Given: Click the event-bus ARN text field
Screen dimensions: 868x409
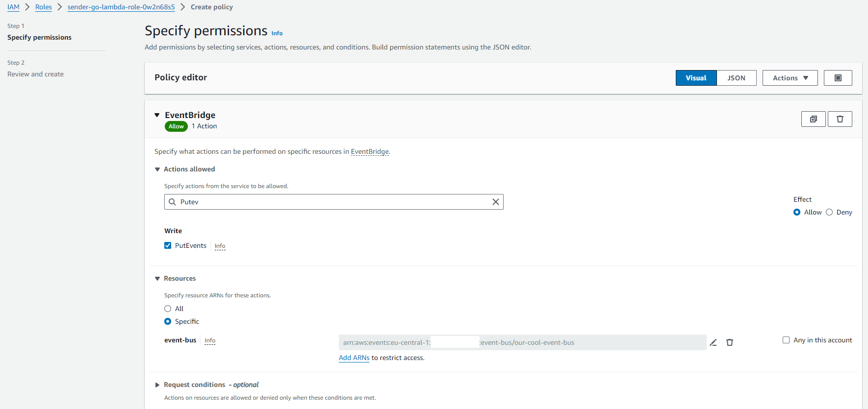Looking at the screenshot, I should pyautogui.click(x=522, y=342).
